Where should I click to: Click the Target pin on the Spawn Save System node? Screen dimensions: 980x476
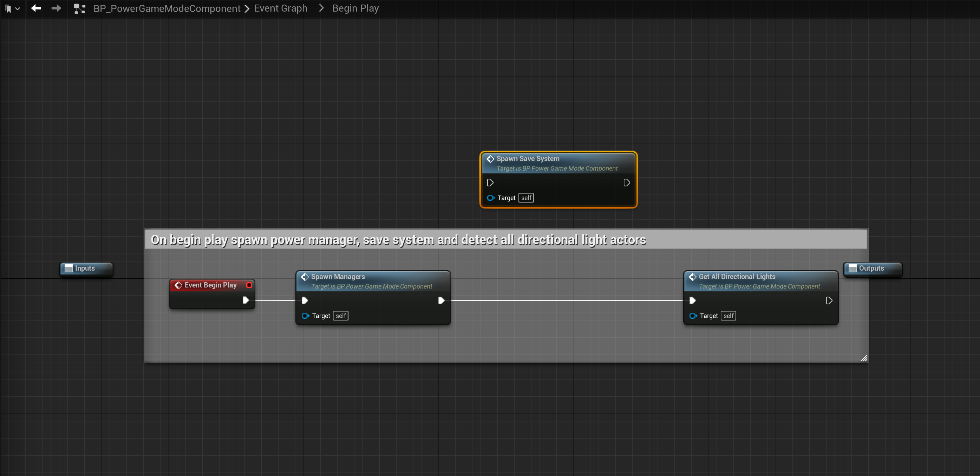click(x=490, y=198)
